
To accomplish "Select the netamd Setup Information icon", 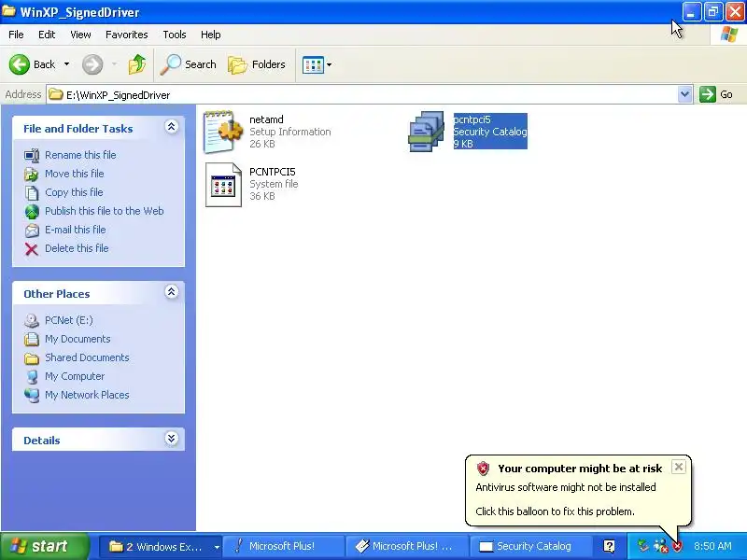I will coord(223,132).
